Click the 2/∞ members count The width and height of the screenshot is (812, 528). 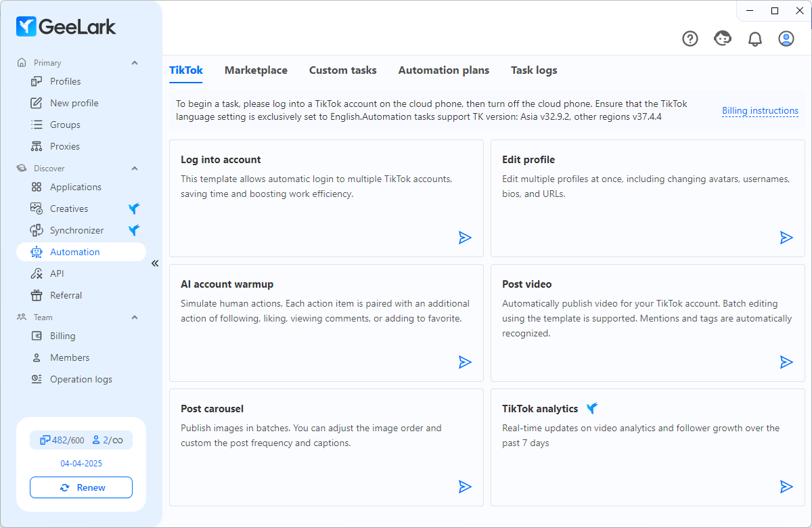pos(108,440)
